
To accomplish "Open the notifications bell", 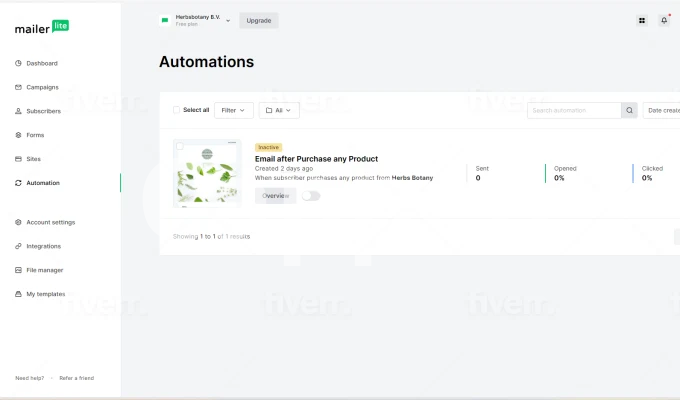I will click(663, 20).
